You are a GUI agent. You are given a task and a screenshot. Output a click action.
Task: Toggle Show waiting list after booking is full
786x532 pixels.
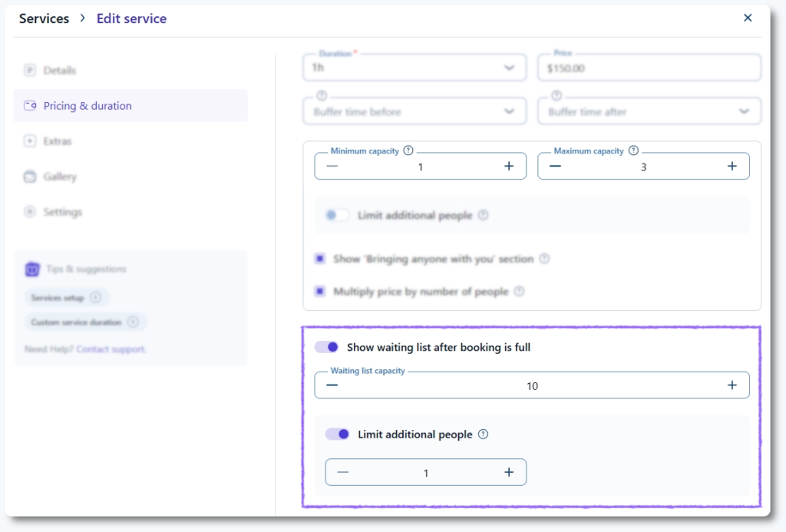[327, 348]
